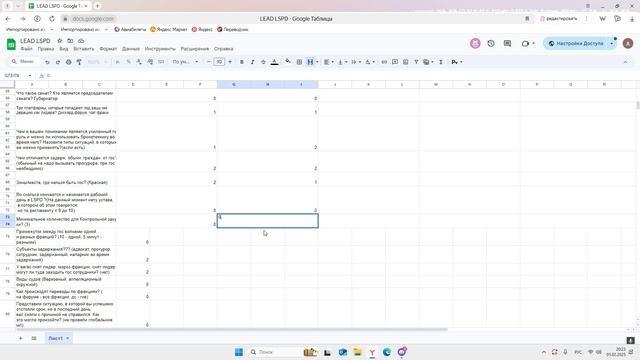
Task: Open the pink collaborator avatar
Action: click(475, 43)
